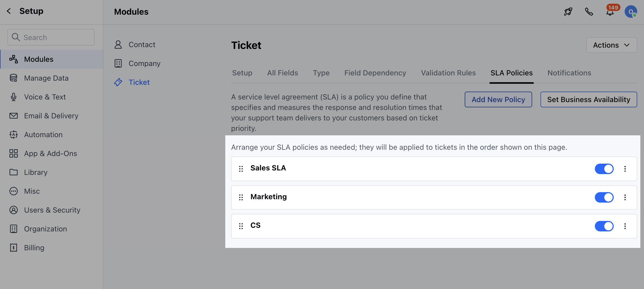Open Automation in the sidebar
Screen dimensions: 644x289
tap(43, 135)
